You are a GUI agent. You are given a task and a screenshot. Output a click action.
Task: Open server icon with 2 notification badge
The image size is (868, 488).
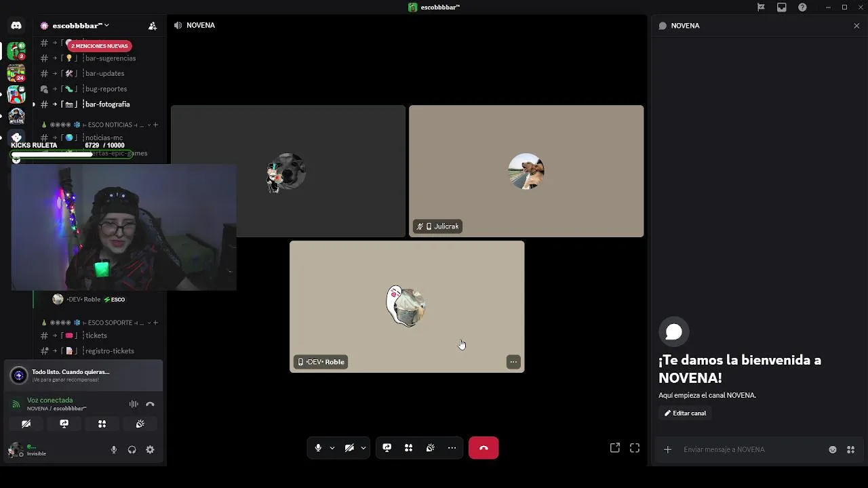16,51
